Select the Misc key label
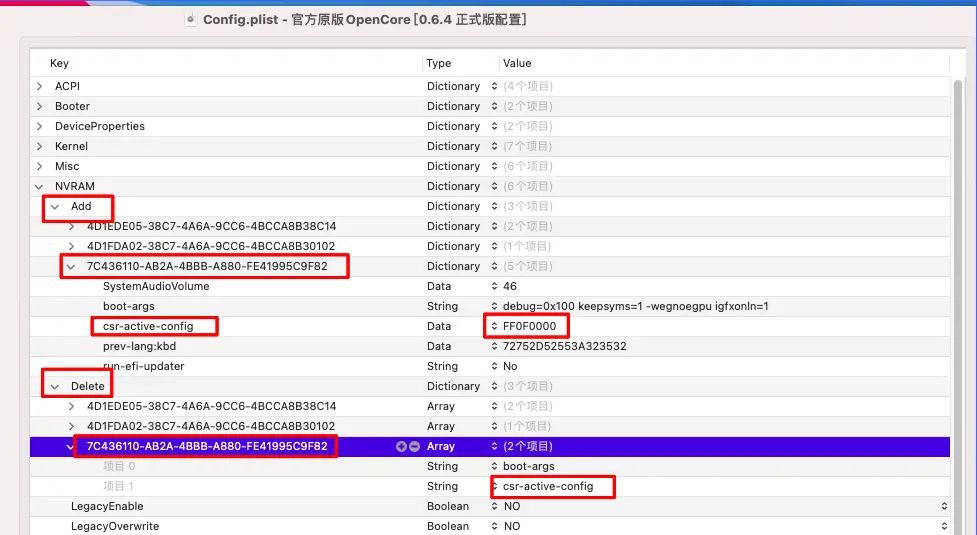977x535 pixels. 67,166
